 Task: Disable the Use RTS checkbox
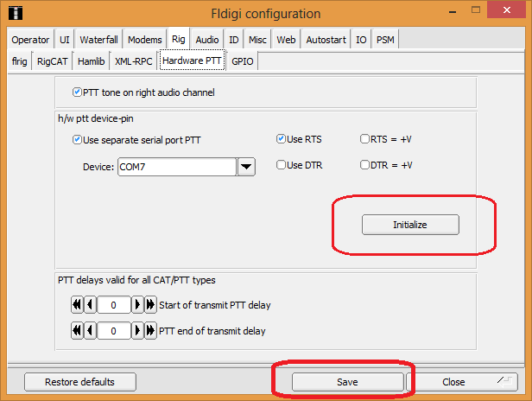282,139
